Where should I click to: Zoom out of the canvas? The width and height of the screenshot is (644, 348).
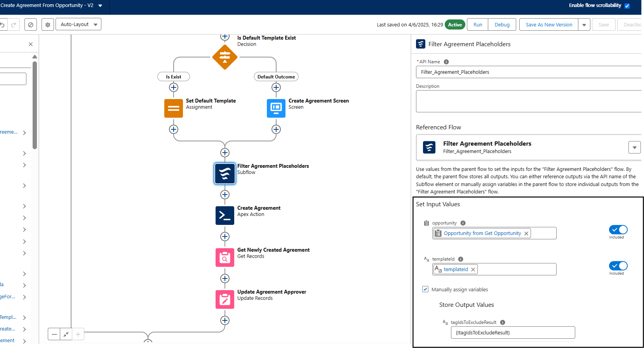click(54, 334)
